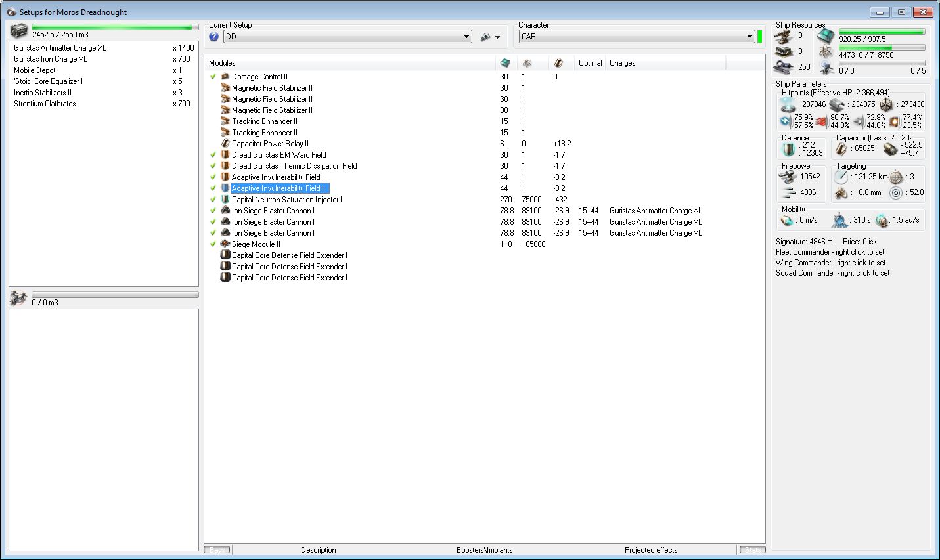The image size is (940, 560).
Task: Click the velocity icon showing 0 m/s
Action: pos(788,221)
